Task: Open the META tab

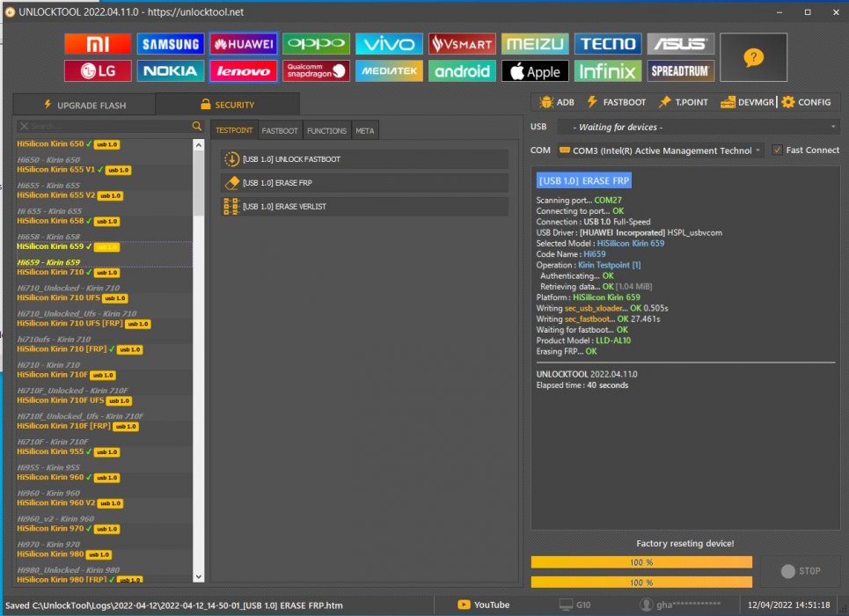Action: pyautogui.click(x=364, y=130)
